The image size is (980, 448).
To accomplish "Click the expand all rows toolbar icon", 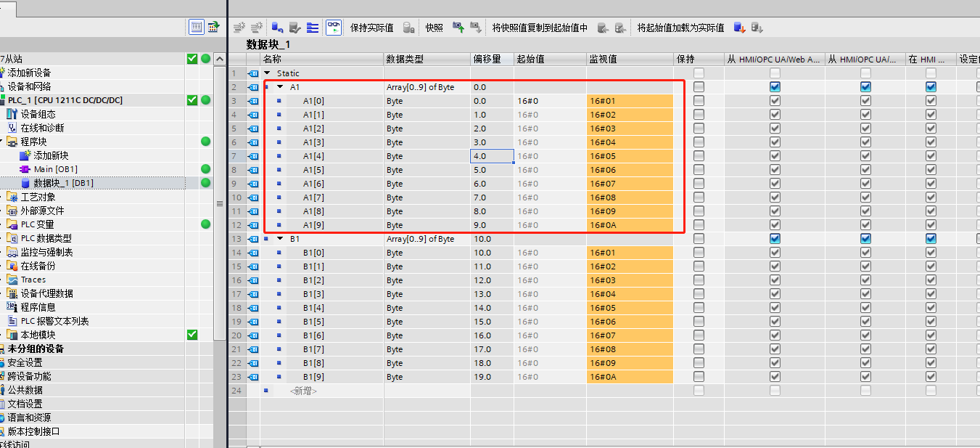I will (313, 28).
